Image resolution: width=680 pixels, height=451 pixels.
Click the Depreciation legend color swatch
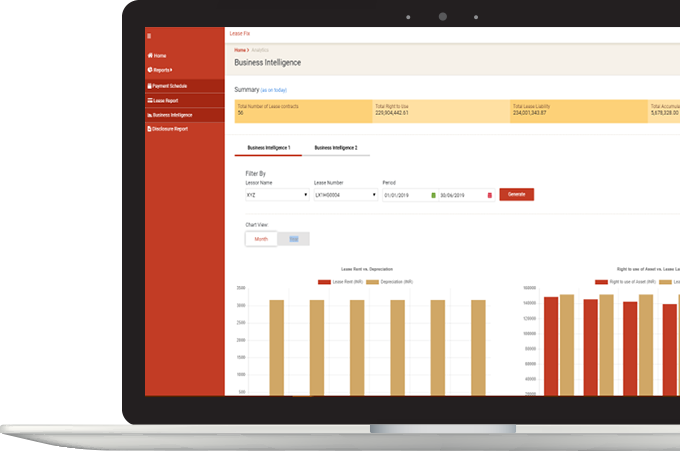coord(372,282)
